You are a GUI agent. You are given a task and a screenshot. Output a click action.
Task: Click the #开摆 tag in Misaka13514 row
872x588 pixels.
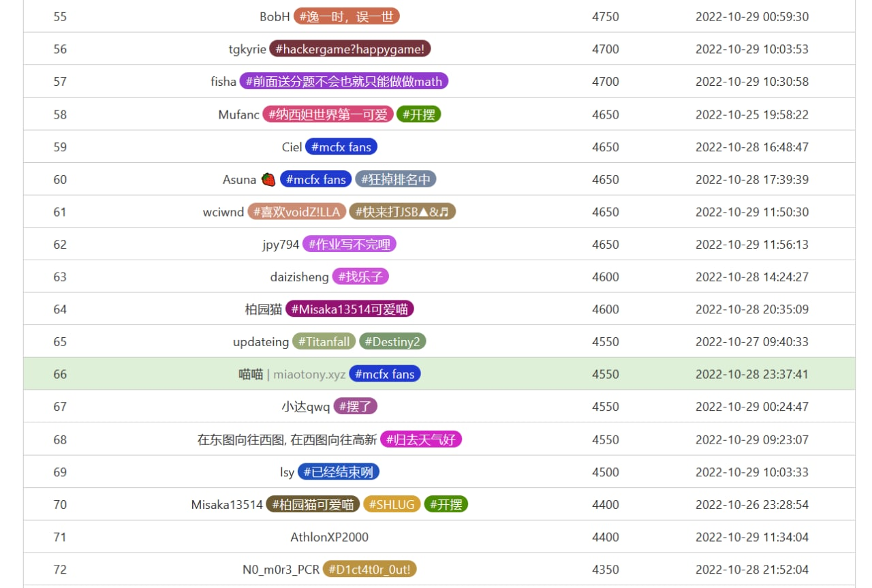pos(446,505)
